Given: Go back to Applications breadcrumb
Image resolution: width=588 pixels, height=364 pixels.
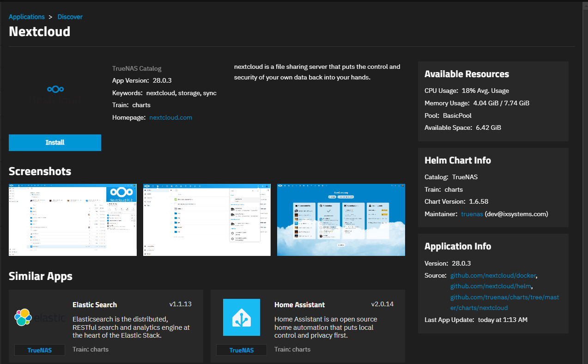Looking at the screenshot, I should click(27, 17).
